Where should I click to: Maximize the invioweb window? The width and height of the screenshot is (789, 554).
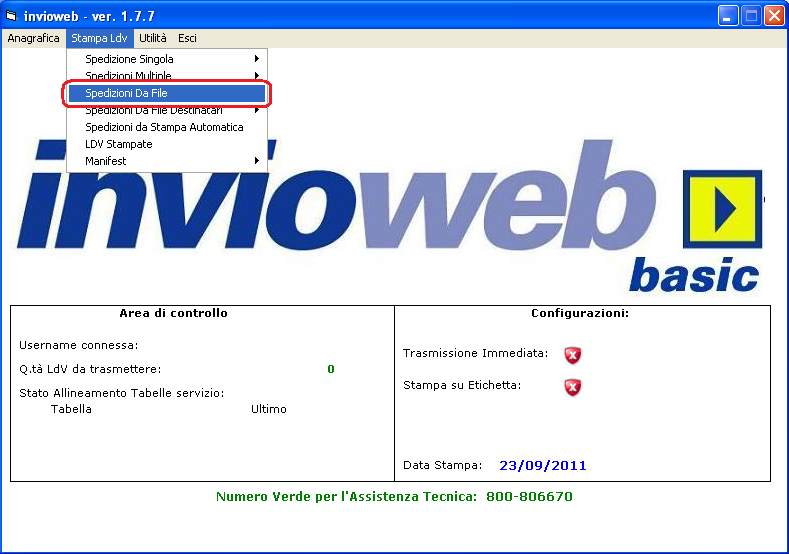[x=751, y=16]
